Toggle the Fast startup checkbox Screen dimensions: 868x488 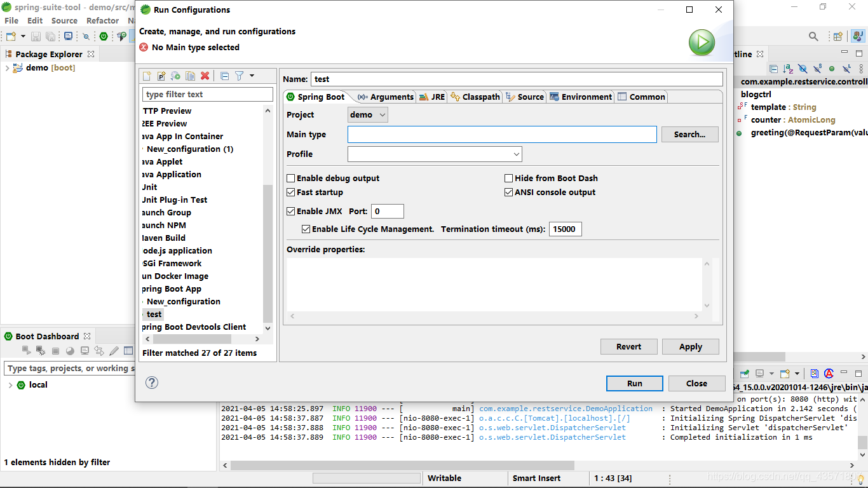pos(291,193)
